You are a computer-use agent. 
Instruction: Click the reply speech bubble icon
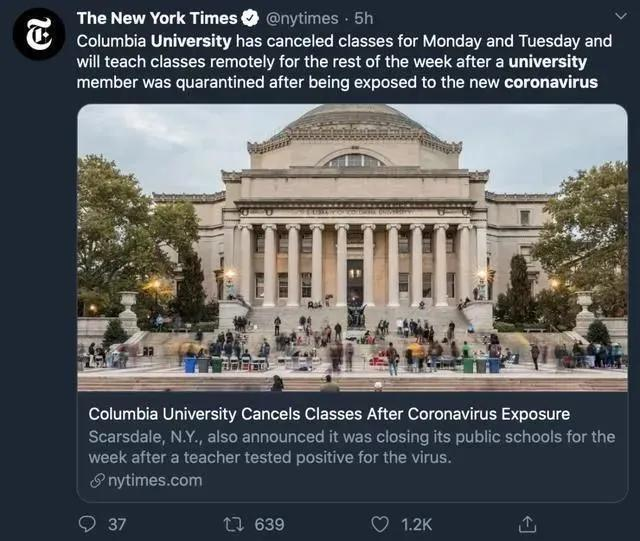[x=88, y=523]
